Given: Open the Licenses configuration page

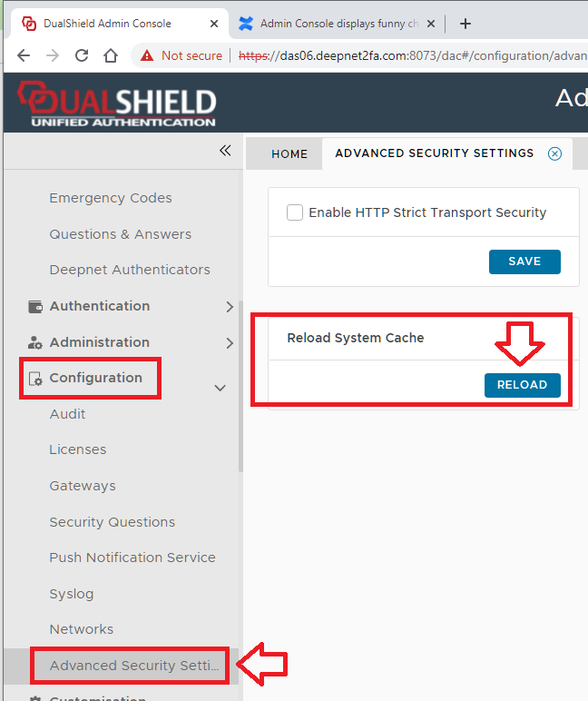Looking at the screenshot, I should pyautogui.click(x=78, y=449).
